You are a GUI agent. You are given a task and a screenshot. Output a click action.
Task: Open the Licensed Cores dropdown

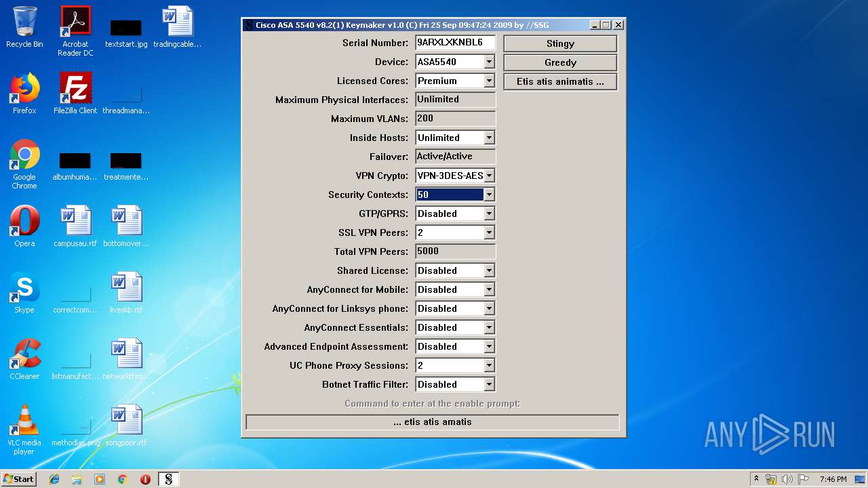(489, 81)
